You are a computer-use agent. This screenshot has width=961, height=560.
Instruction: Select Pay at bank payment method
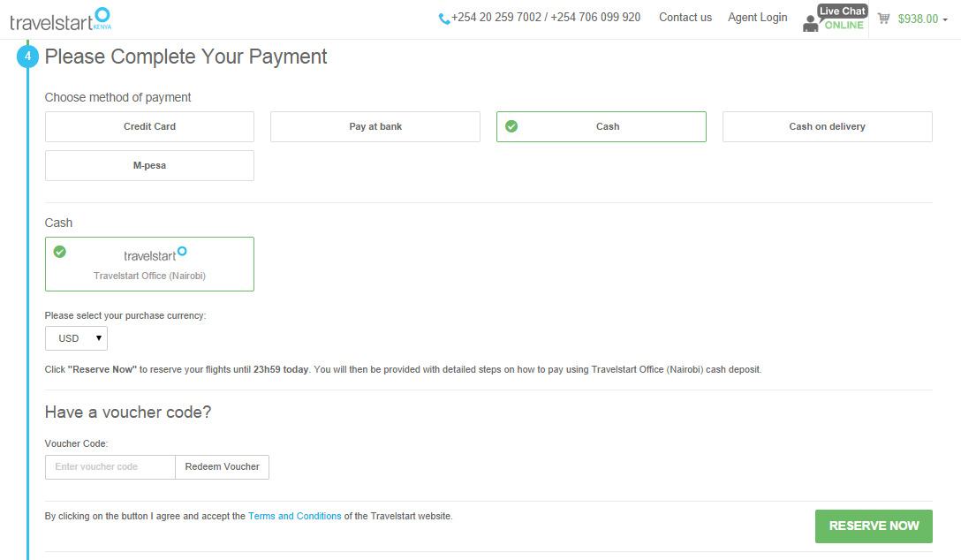[375, 127]
